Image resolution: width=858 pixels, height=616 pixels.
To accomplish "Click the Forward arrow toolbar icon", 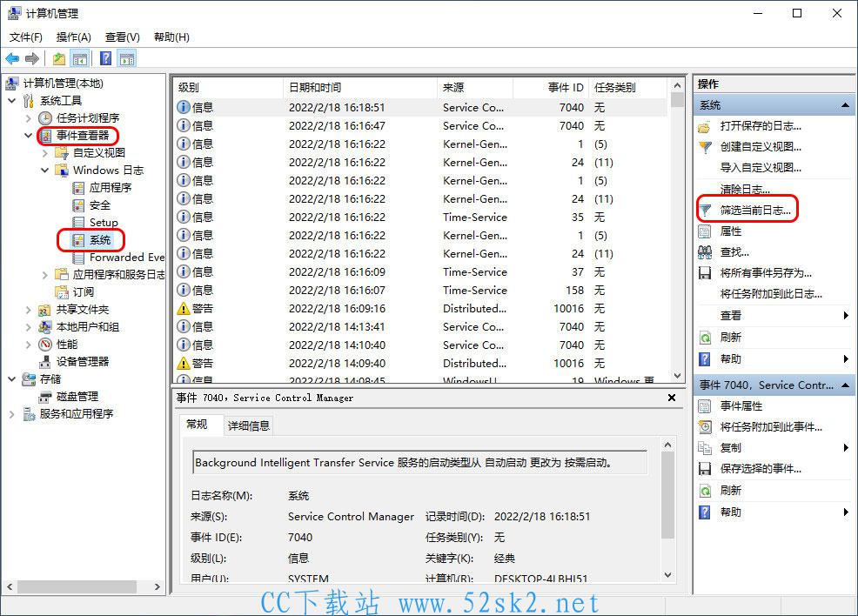I will coord(32,58).
